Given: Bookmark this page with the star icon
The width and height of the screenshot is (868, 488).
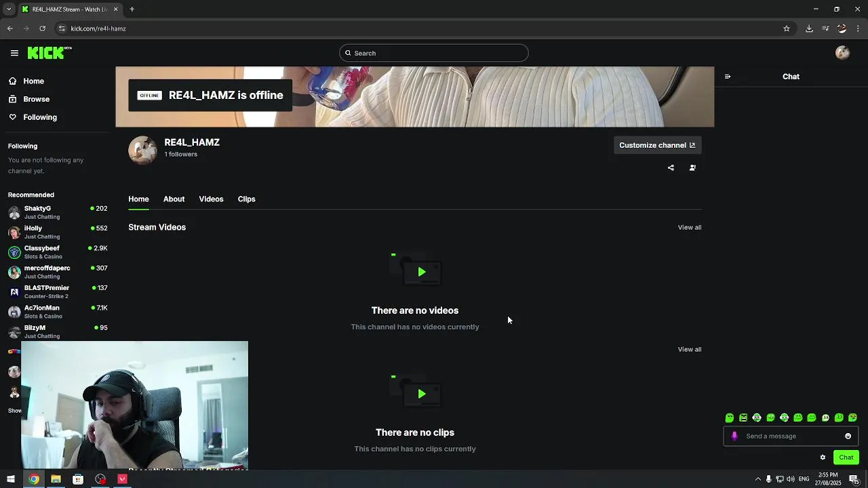Looking at the screenshot, I should click(x=787, y=28).
